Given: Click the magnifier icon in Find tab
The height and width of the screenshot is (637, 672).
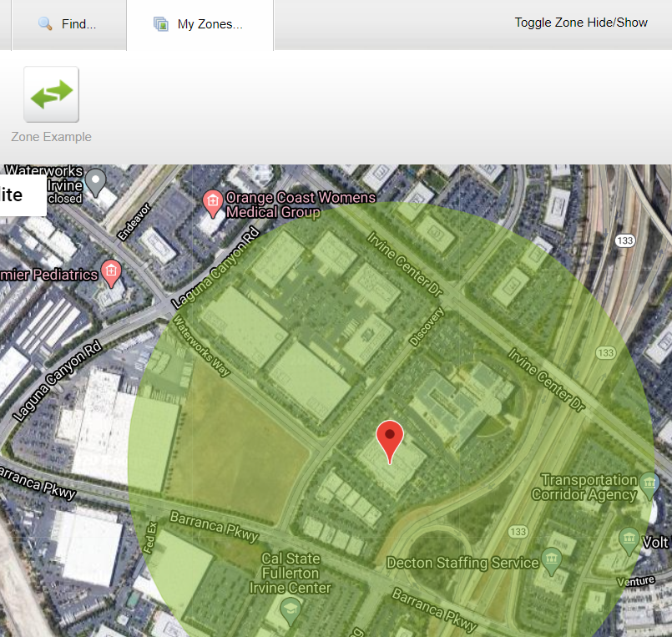Looking at the screenshot, I should point(45,23).
